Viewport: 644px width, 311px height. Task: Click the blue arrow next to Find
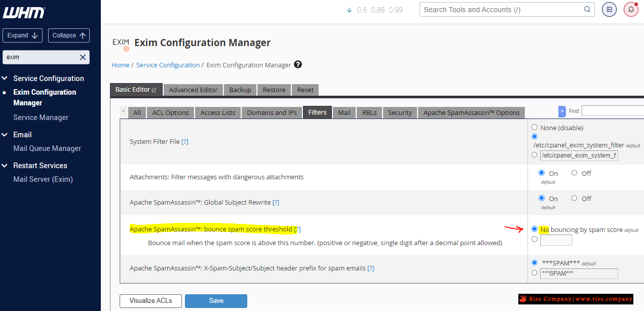(562, 111)
